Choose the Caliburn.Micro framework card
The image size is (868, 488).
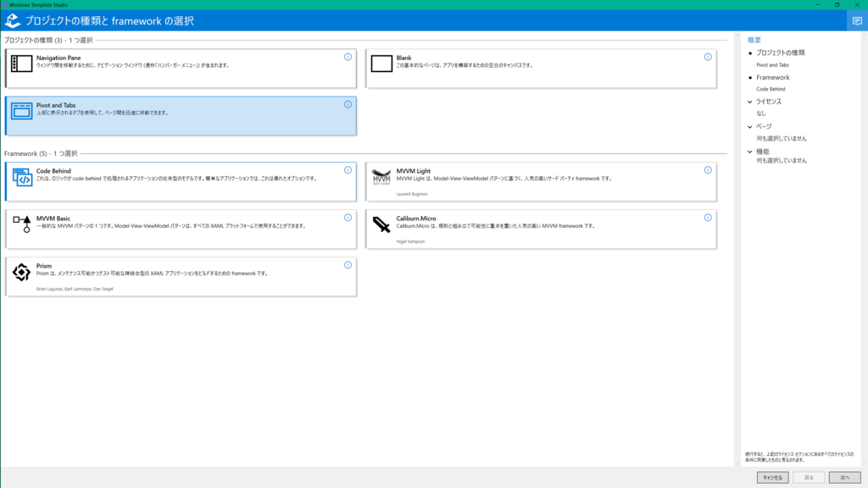pos(541,229)
